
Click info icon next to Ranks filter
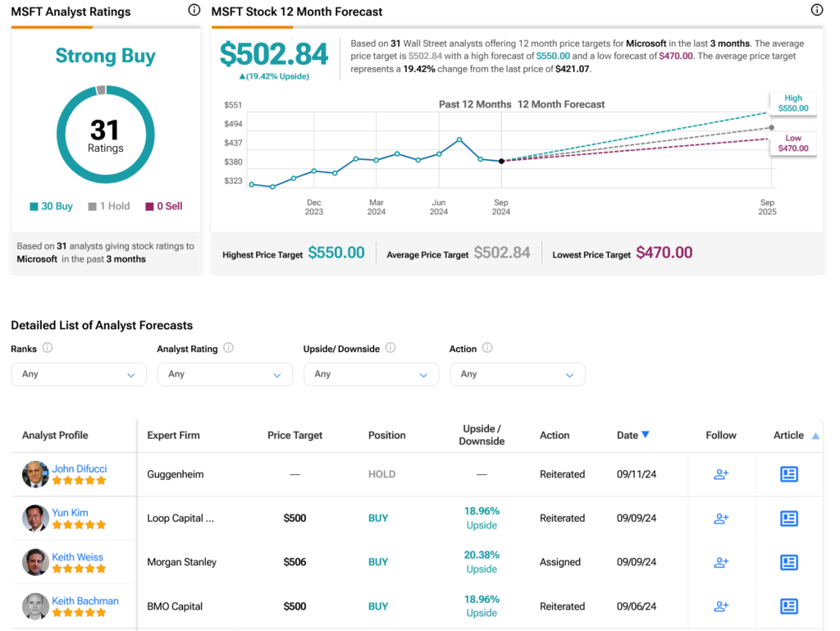(48, 348)
